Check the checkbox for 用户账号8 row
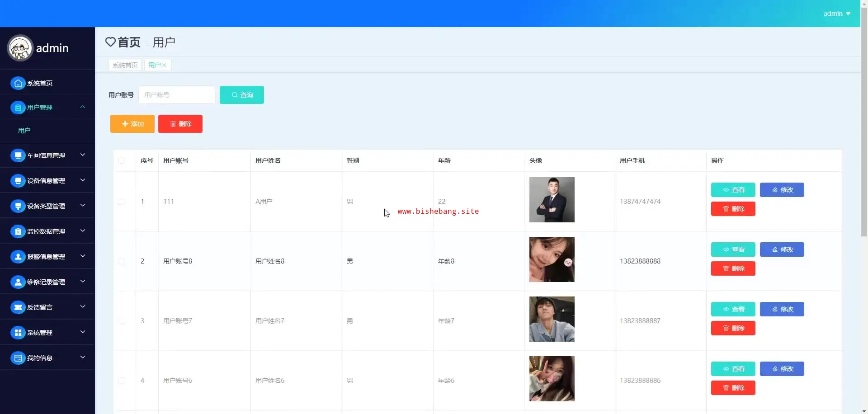The height and width of the screenshot is (414, 868). (121, 261)
